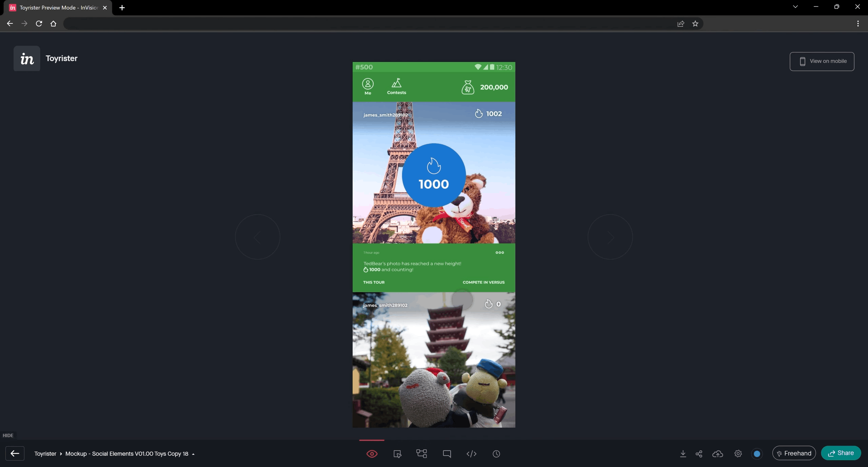Click the share page icon in address bar
Image resolution: width=868 pixels, height=467 pixels.
coord(680,23)
